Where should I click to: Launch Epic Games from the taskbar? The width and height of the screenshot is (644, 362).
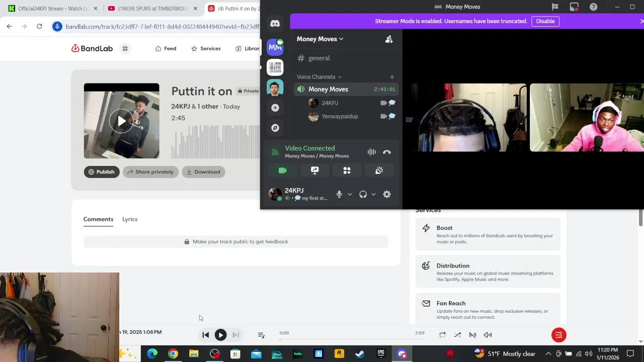point(381,354)
